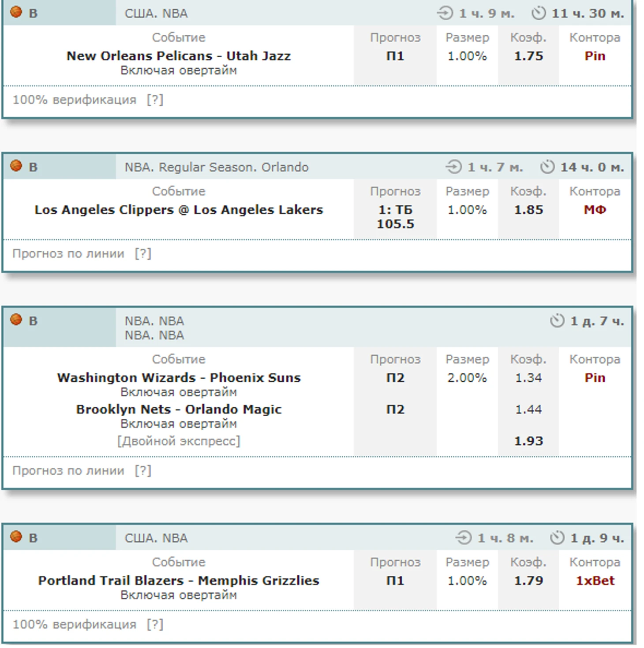Click the clock icon beside 1 д. 7 ч.

click(557, 321)
